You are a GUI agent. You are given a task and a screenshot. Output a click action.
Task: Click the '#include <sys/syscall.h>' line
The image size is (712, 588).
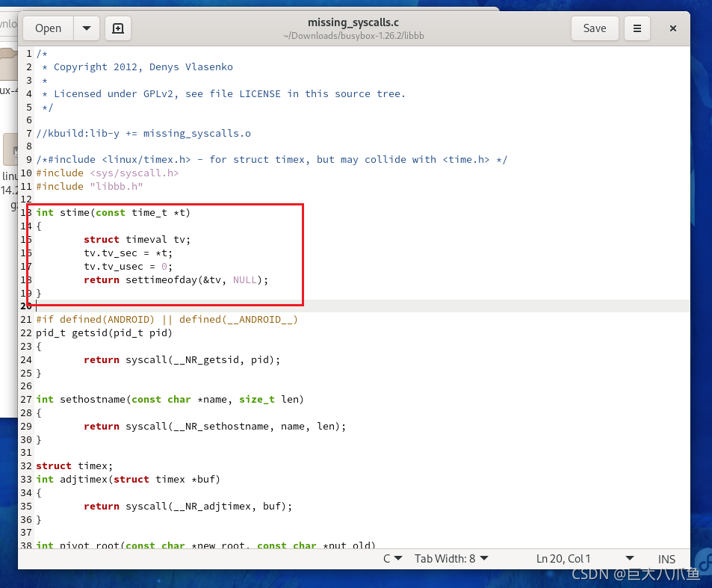point(107,173)
